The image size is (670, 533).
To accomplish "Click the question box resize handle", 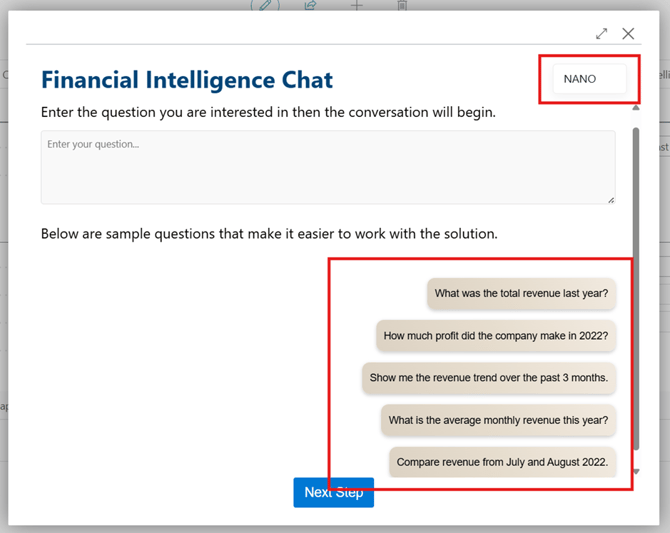I will 610,199.
